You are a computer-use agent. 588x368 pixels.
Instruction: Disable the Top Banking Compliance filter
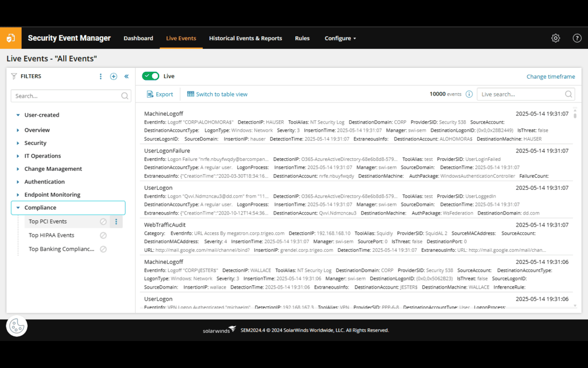click(x=104, y=249)
